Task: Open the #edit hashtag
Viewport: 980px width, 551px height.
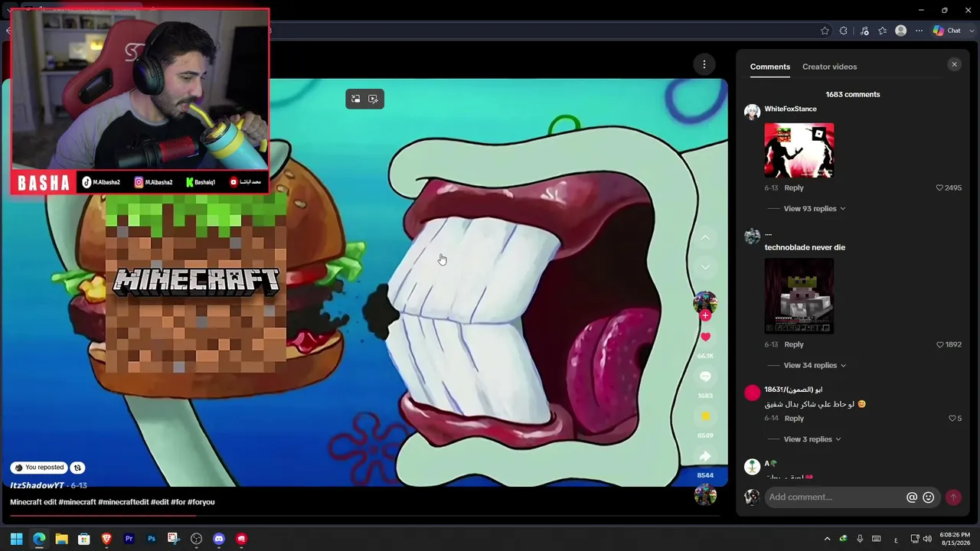Action: click(159, 502)
